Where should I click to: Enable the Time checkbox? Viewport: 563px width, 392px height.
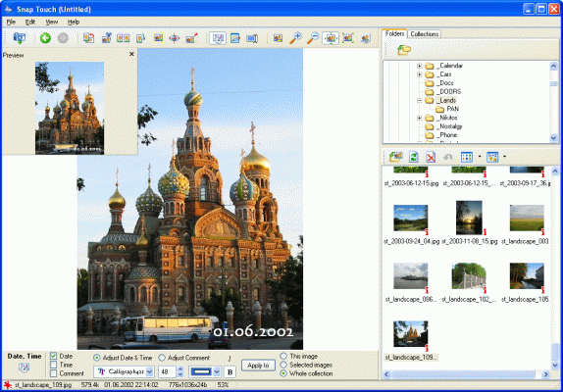(x=54, y=365)
